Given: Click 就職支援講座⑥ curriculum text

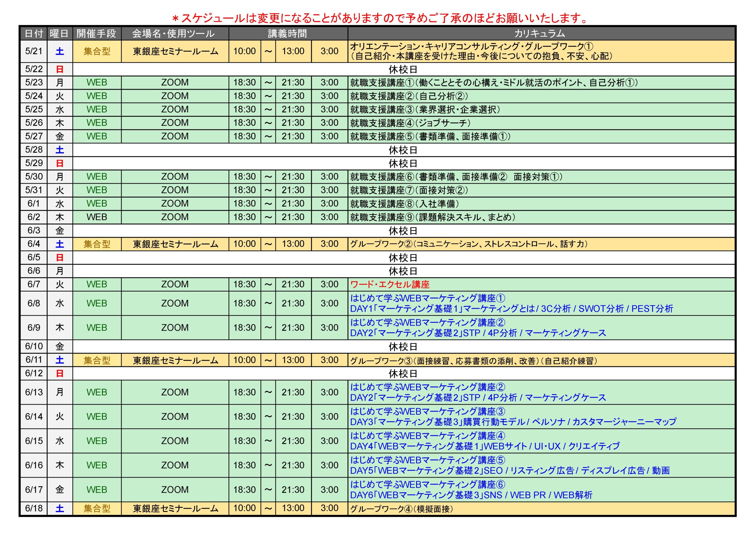Looking at the screenshot, I should (456, 177).
